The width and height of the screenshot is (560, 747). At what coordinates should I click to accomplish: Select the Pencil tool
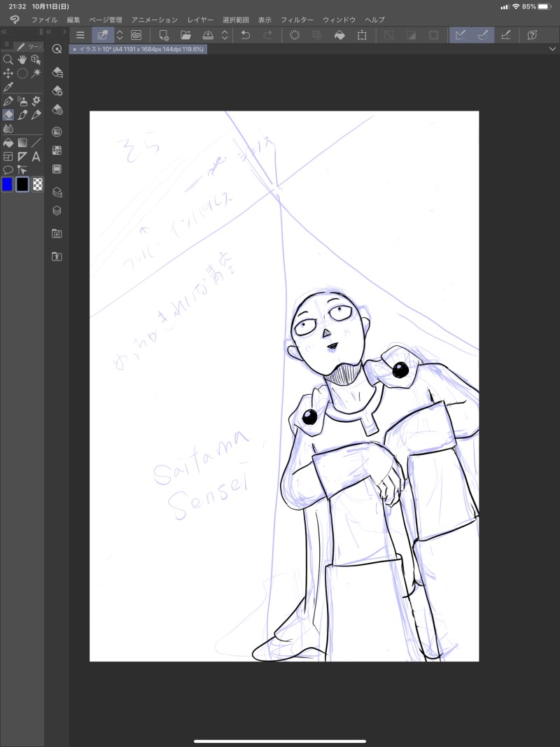tap(36, 115)
